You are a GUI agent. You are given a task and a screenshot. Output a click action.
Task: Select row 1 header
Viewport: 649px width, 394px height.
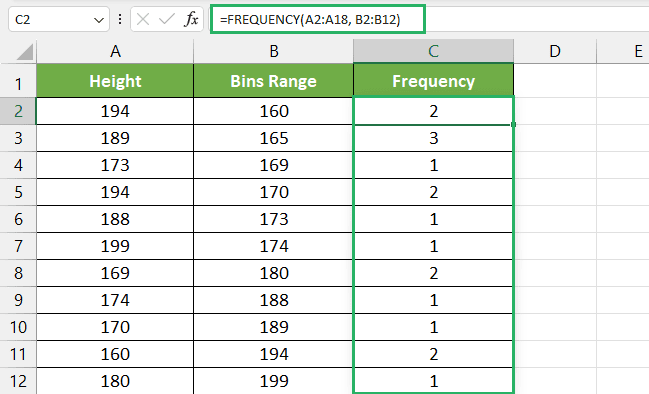click(18, 84)
